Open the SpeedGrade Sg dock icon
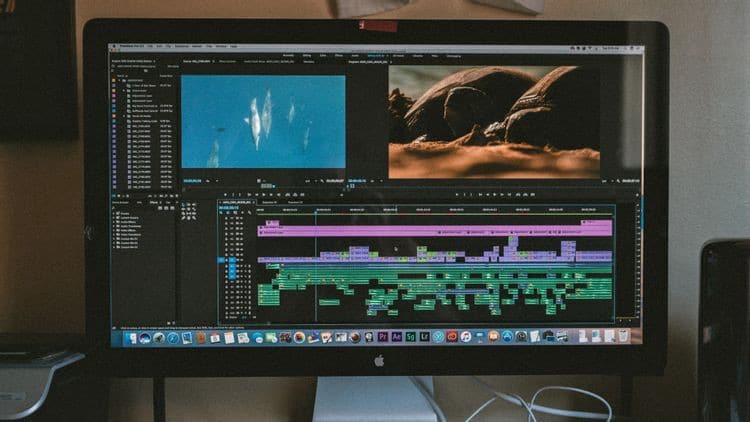The height and width of the screenshot is (422, 750). (x=410, y=337)
